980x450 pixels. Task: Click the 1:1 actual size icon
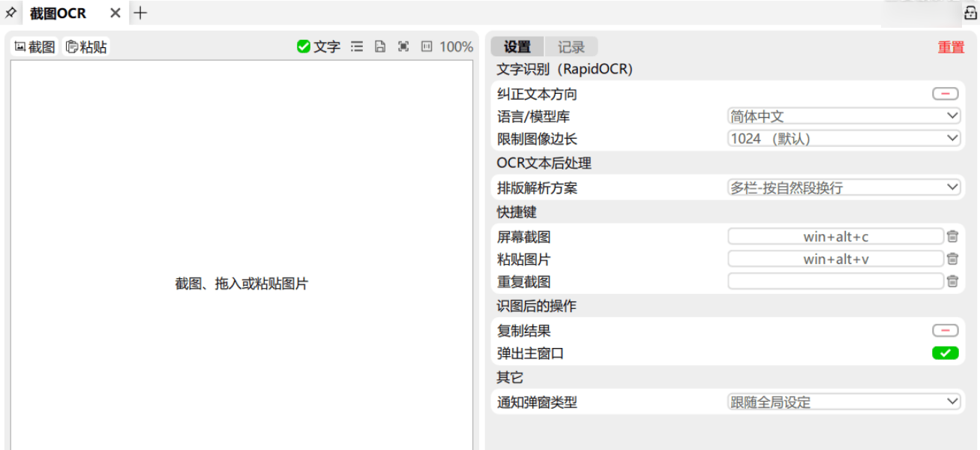click(427, 46)
